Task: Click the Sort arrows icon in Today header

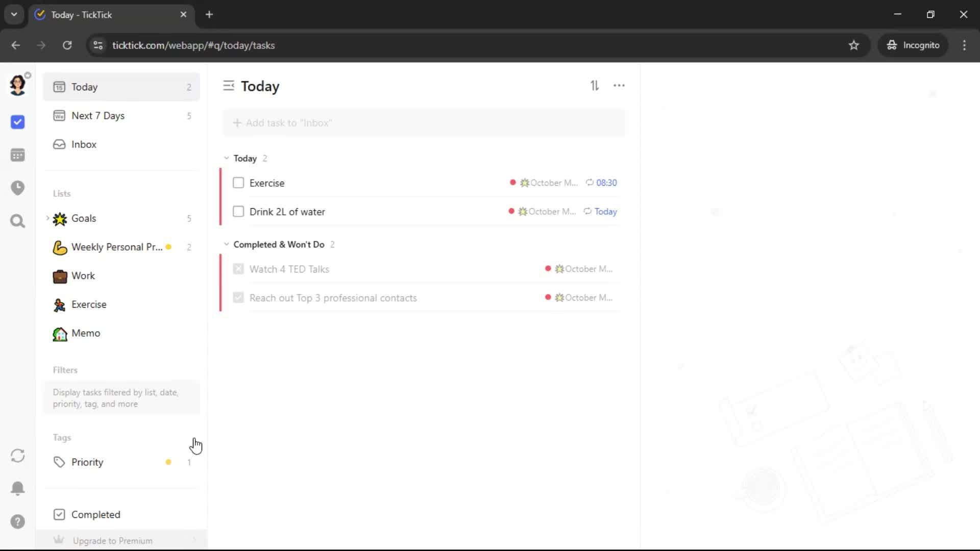Action: pos(595,86)
